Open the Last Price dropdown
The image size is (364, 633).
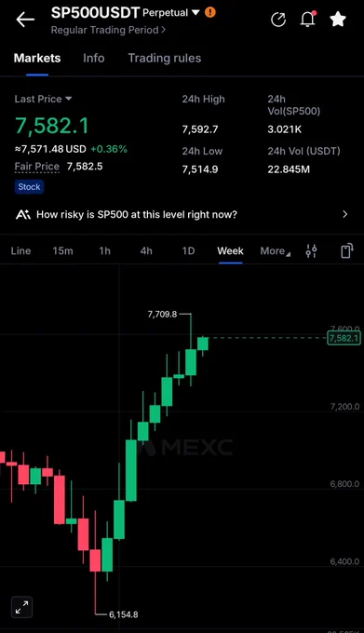[x=43, y=99]
